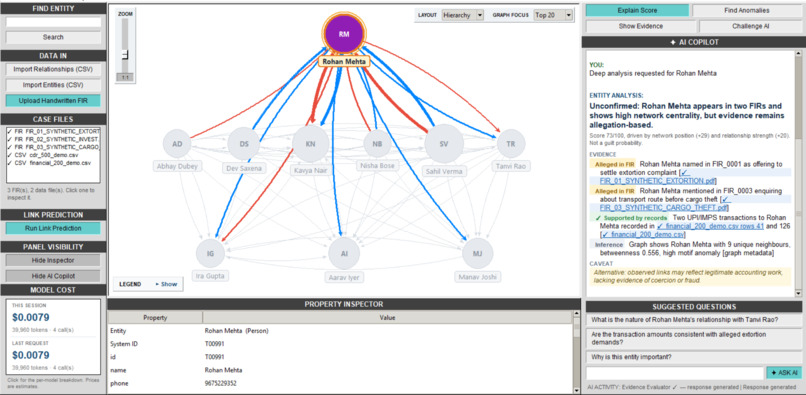Select the SV Sahil Verma node
Image resolution: width=806 pixels, height=395 pixels.
coord(444,144)
